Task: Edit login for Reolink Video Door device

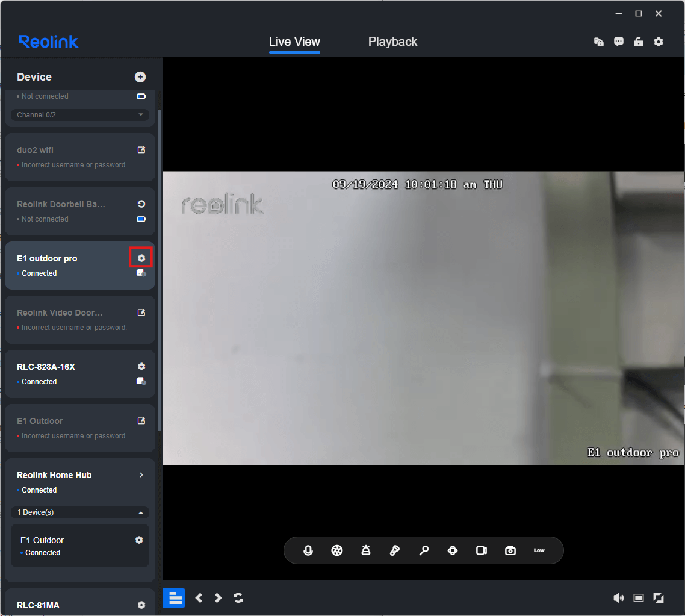Action: 141,313
